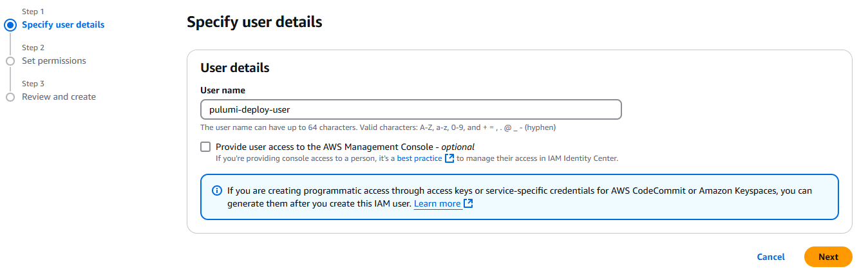Screen dimensions: 868x269
Task: Click the valid characters hint text
Action: pyautogui.click(x=378, y=127)
